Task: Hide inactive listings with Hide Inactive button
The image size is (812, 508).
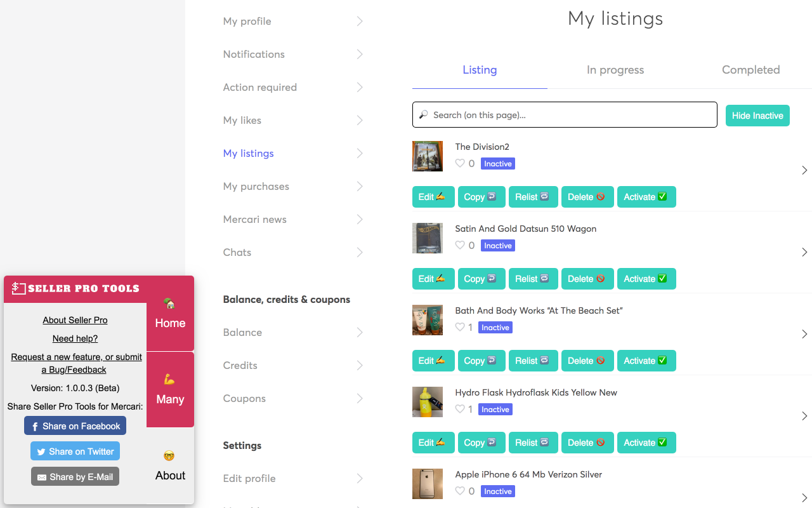Action: click(x=757, y=116)
